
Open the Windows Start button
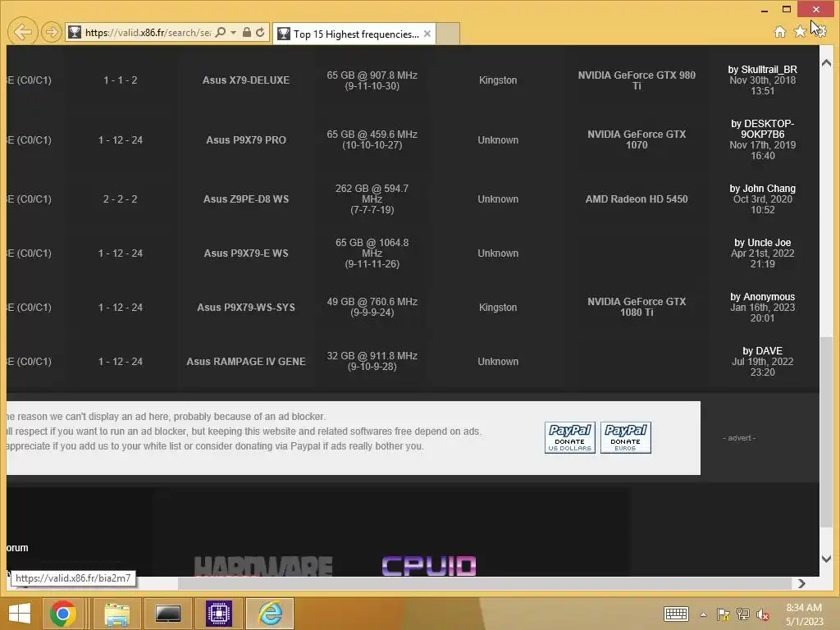click(20, 614)
